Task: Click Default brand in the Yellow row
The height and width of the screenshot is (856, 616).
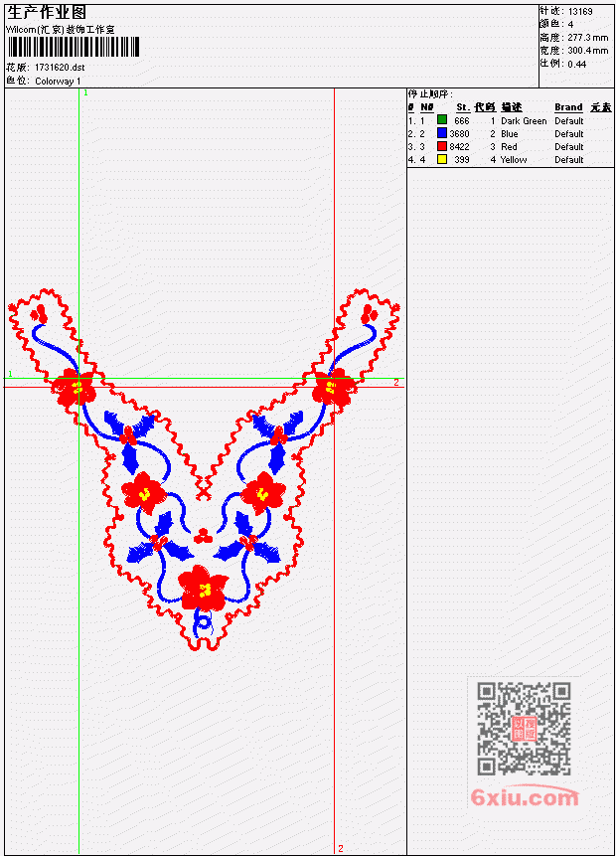Action: point(569,160)
